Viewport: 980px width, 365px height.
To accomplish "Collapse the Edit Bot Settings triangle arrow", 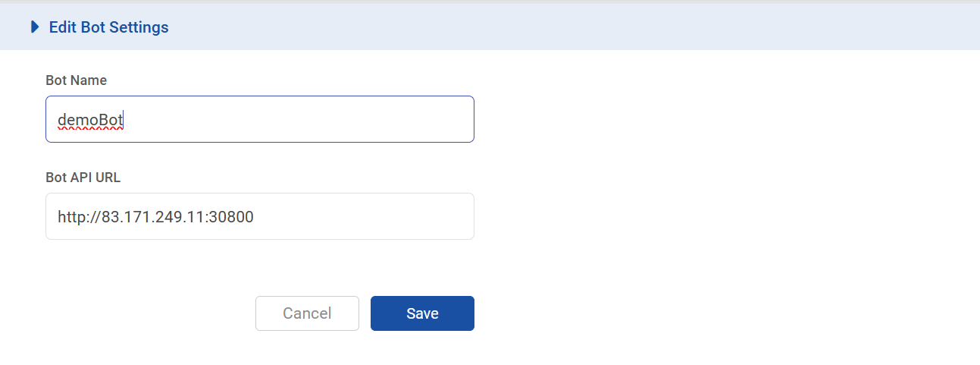I will pyautogui.click(x=34, y=27).
